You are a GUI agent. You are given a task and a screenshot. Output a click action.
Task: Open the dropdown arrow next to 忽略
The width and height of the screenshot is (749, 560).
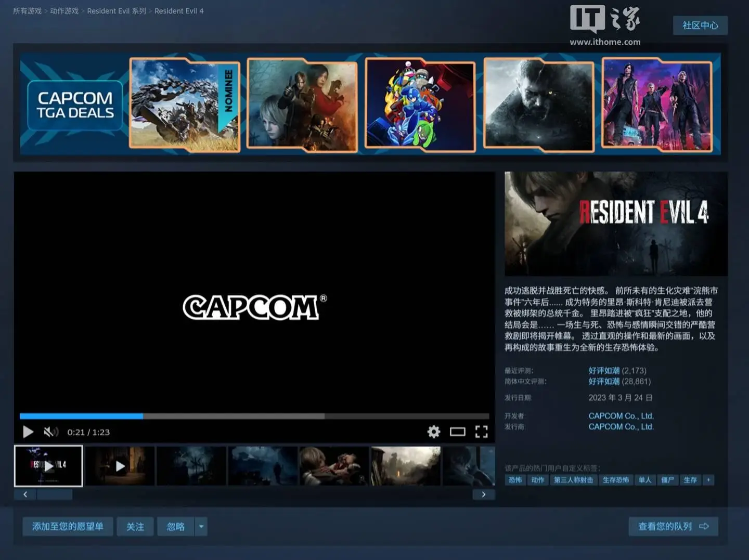201,526
